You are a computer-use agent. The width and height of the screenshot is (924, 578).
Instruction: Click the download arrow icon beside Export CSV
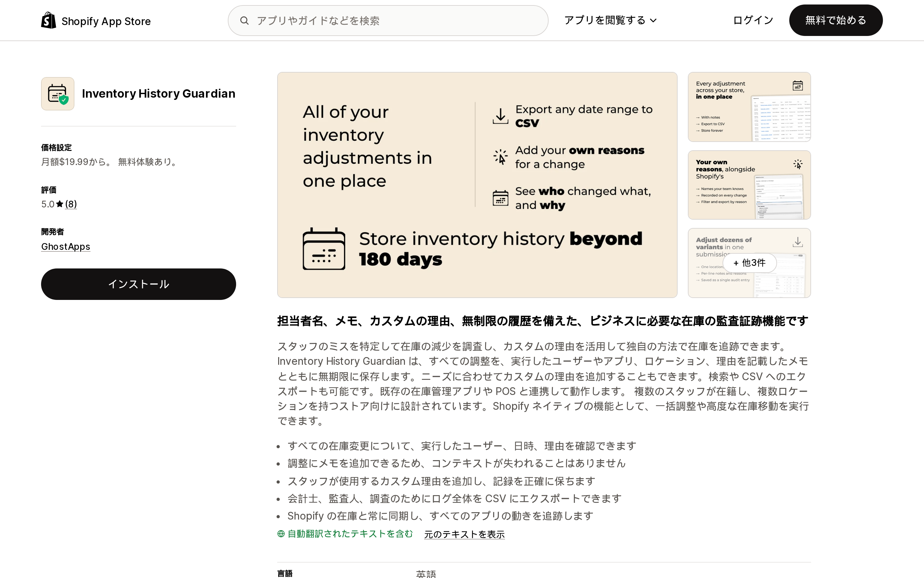click(x=500, y=116)
